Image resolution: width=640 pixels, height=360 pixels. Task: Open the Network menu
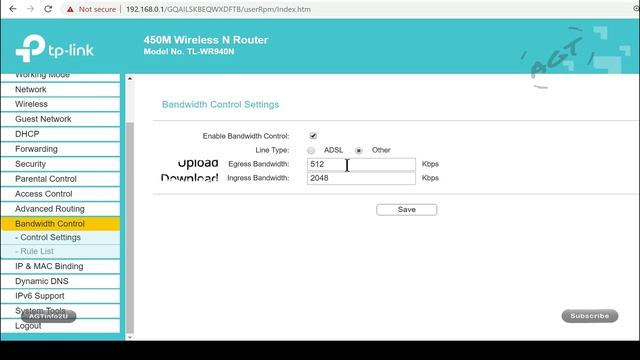click(x=60, y=89)
